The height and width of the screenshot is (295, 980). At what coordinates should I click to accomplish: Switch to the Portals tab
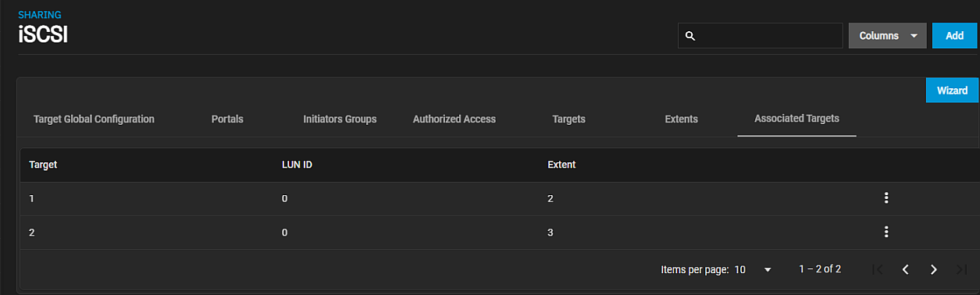227,119
